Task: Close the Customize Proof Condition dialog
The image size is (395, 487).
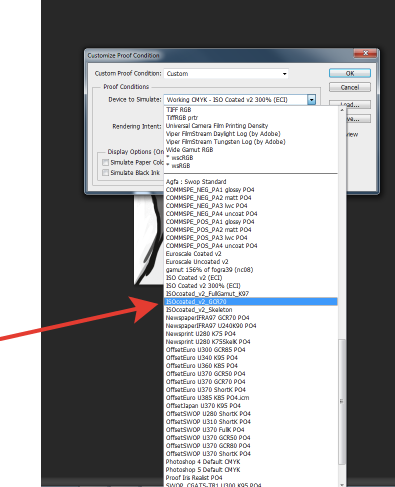Action: 365,53
